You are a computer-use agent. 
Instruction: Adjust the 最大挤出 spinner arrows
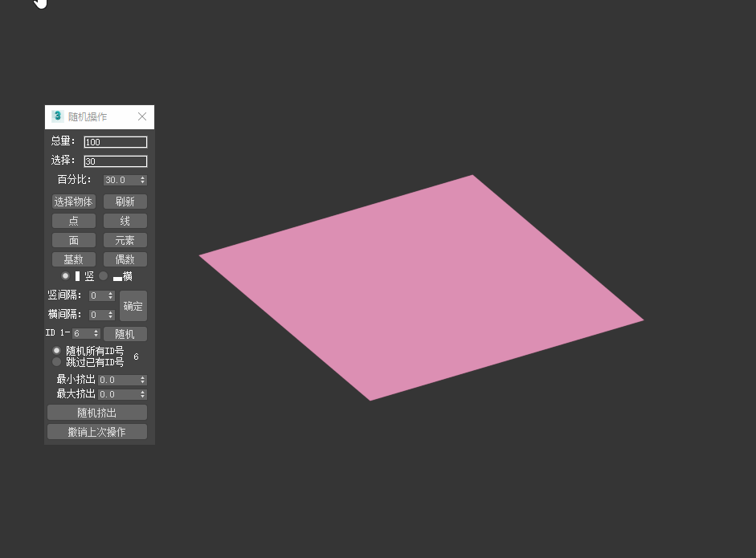143,394
